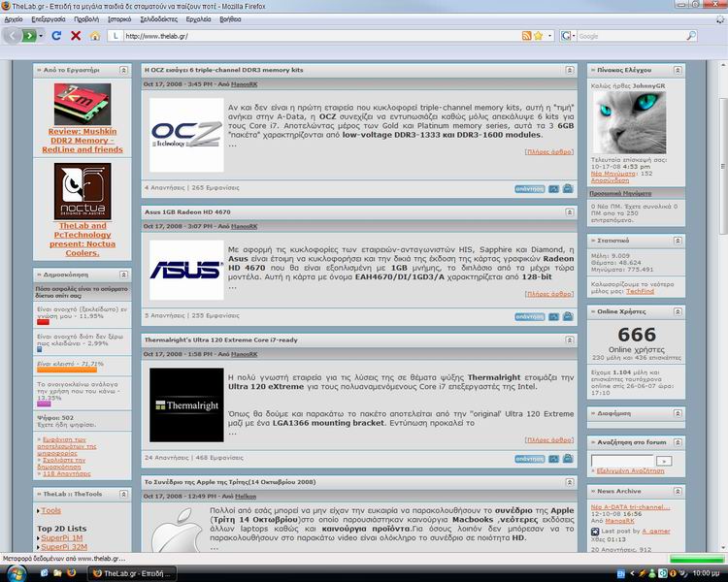
Task: Reload the page with the refresh icon
Action: (x=56, y=36)
